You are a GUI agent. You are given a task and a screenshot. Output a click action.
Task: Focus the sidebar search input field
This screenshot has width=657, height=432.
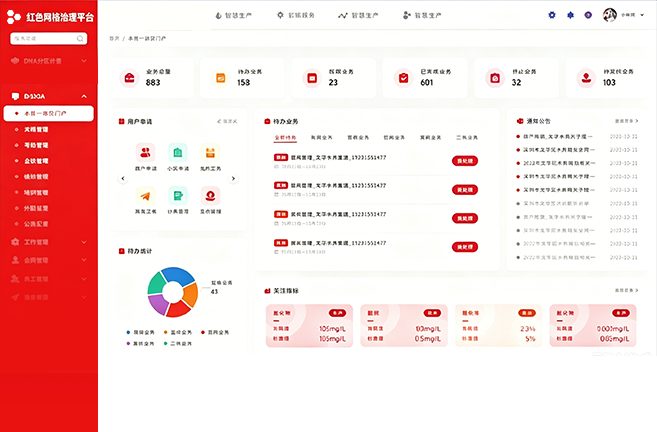tap(49, 39)
